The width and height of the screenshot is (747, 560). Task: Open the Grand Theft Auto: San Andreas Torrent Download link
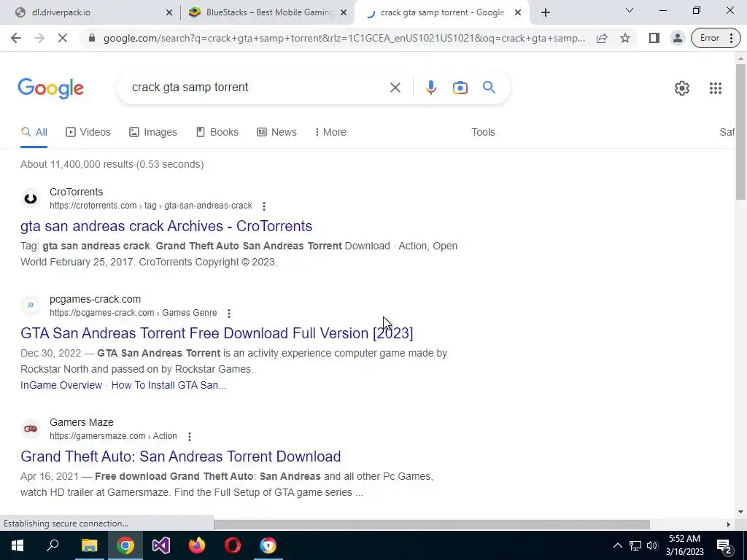pyautogui.click(x=181, y=456)
